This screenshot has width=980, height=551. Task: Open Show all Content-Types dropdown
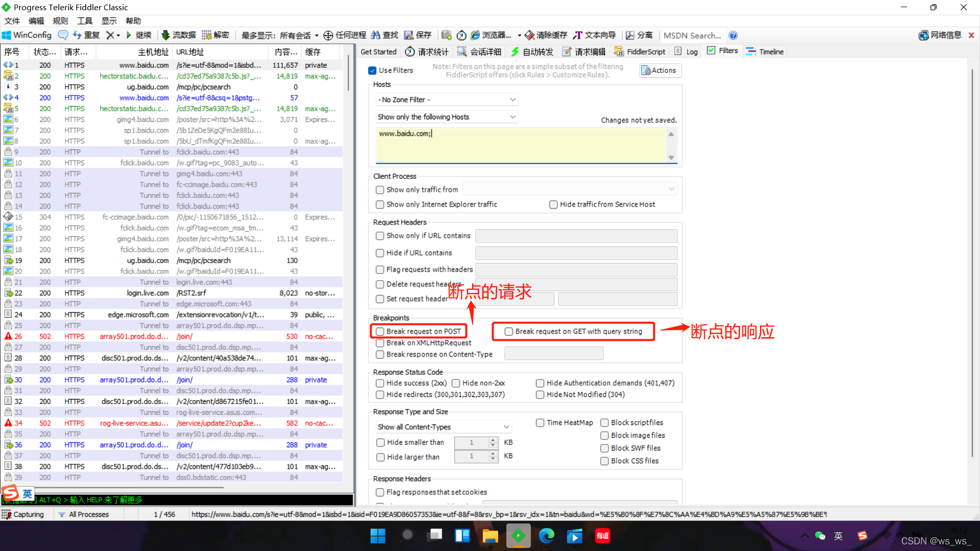pyautogui.click(x=444, y=427)
